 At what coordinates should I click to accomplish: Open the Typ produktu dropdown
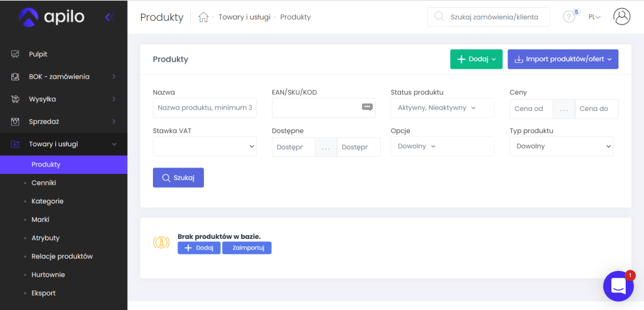tap(562, 146)
